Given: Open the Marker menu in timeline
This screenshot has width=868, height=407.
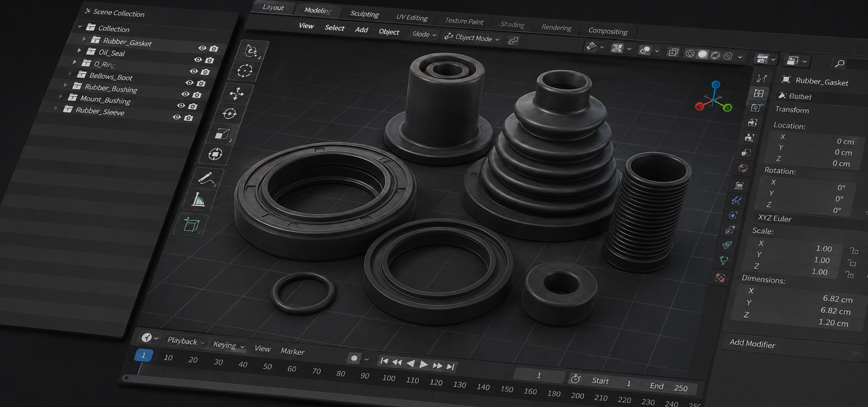Looking at the screenshot, I should pyautogui.click(x=292, y=352).
